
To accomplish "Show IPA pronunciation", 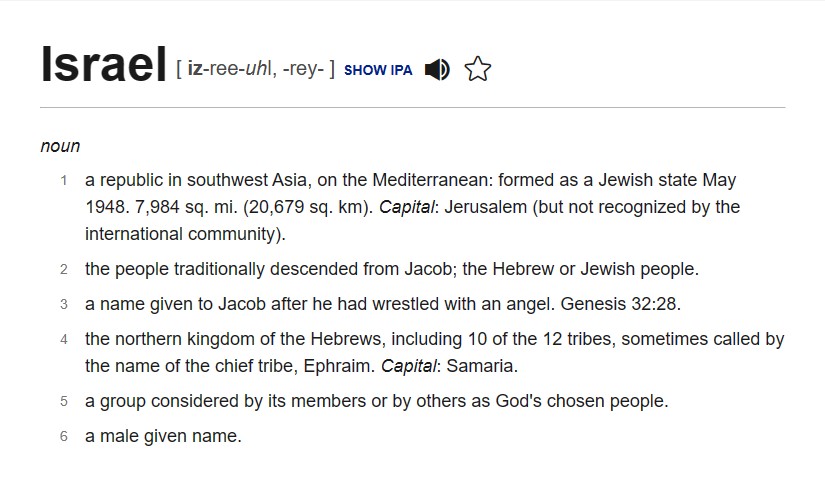I will coord(378,70).
